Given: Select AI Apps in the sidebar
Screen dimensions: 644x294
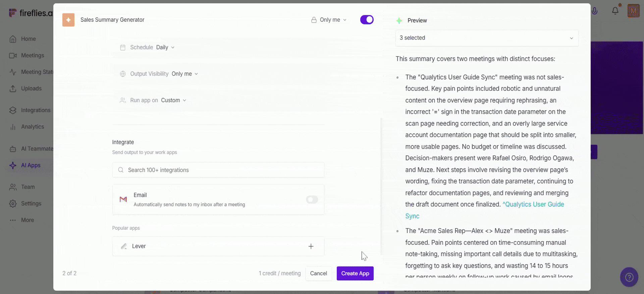Looking at the screenshot, I should tap(31, 165).
